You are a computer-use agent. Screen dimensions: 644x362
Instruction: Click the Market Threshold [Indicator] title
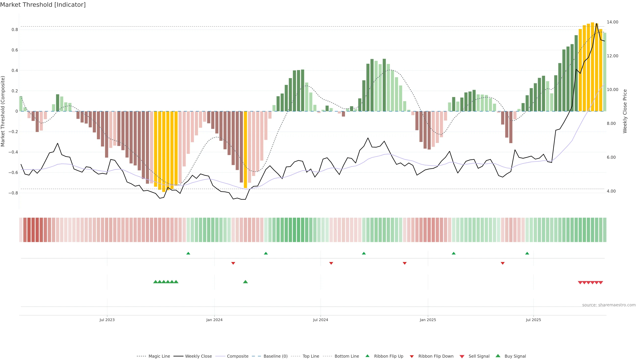tap(43, 5)
